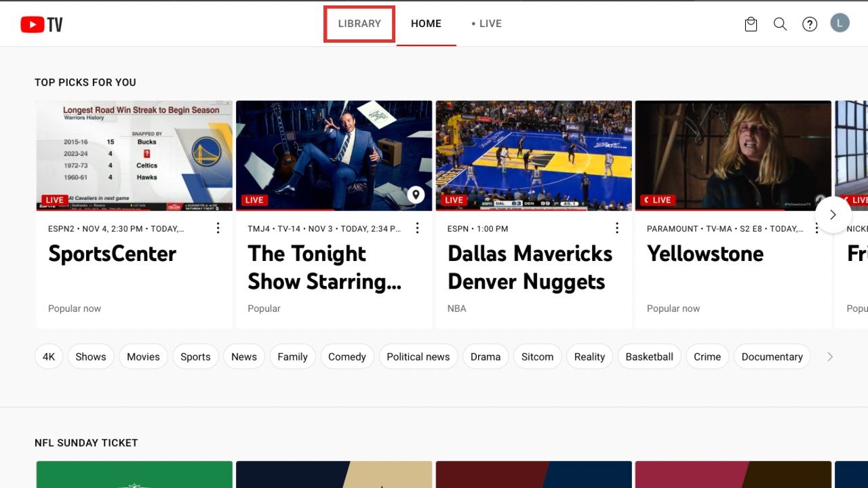Open the options menu on The Tonight Show card

click(417, 228)
